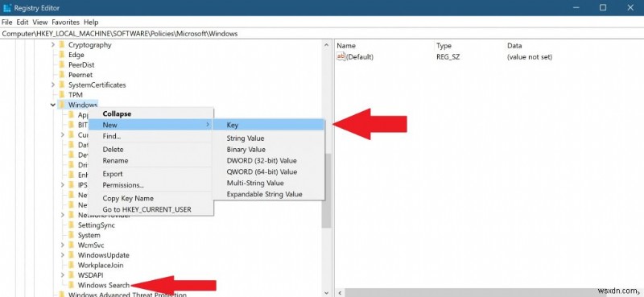644x297 pixels.
Task: Collapse the Windows key arrow
Action: (53, 105)
